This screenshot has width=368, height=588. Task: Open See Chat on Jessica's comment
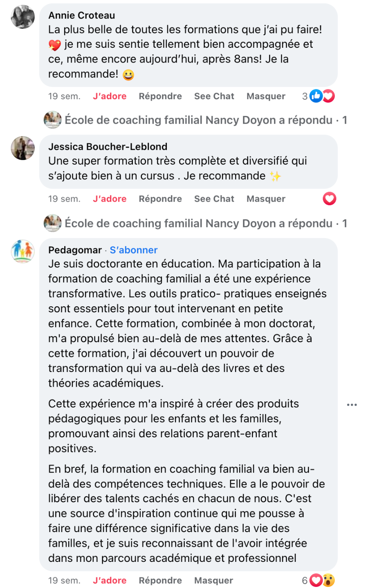pyautogui.click(x=214, y=199)
